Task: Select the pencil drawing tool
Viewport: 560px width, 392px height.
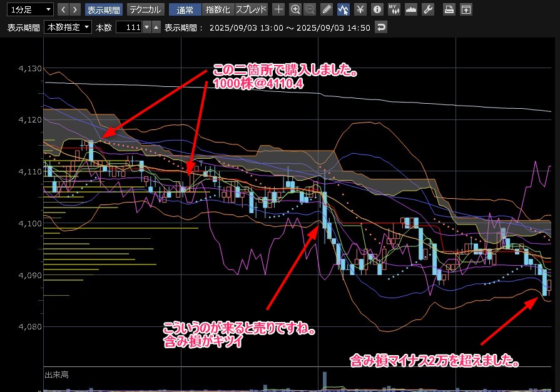Action: [x=327, y=9]
